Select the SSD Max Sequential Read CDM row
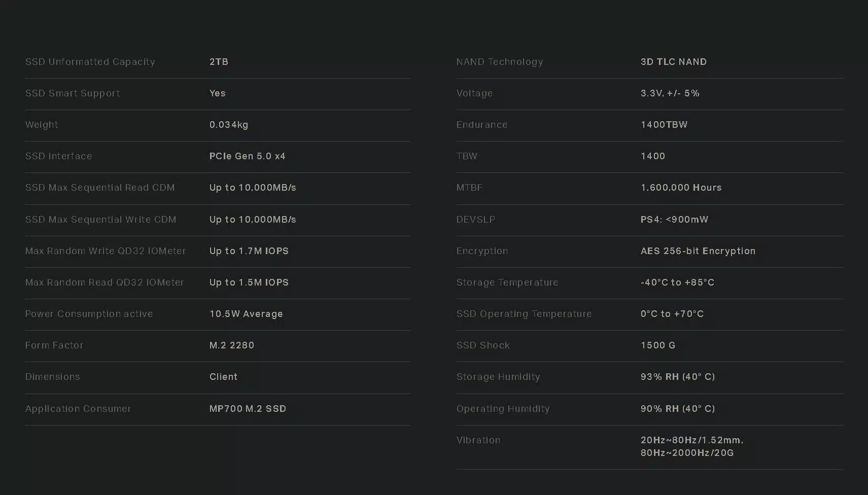Image resolution: width=868 pixels, height=495 pixels. (218, 188)
